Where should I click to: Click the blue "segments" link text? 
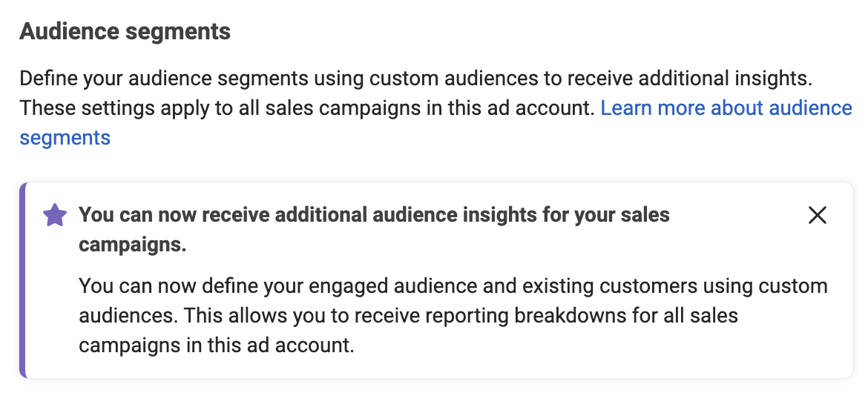(65, 137)
